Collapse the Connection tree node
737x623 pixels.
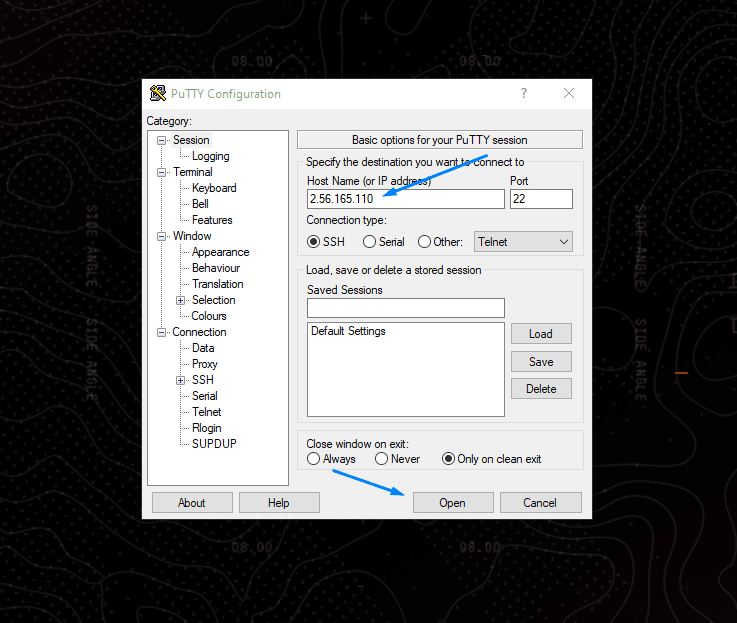point(162,332)
